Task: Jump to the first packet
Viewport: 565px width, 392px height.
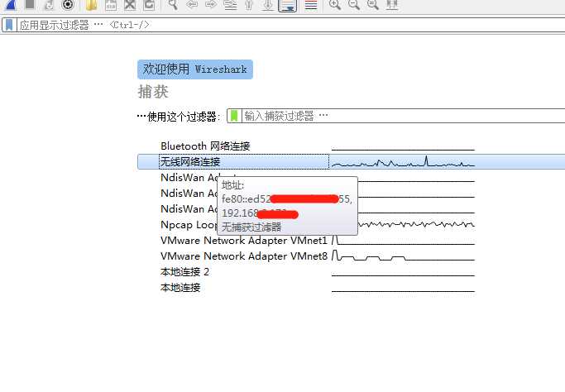Action: coord(249,4)
